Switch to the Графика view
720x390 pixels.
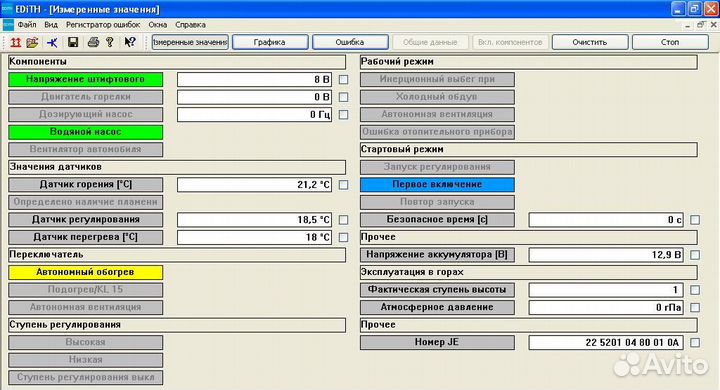pyautogui.click(x=270, y=42)
